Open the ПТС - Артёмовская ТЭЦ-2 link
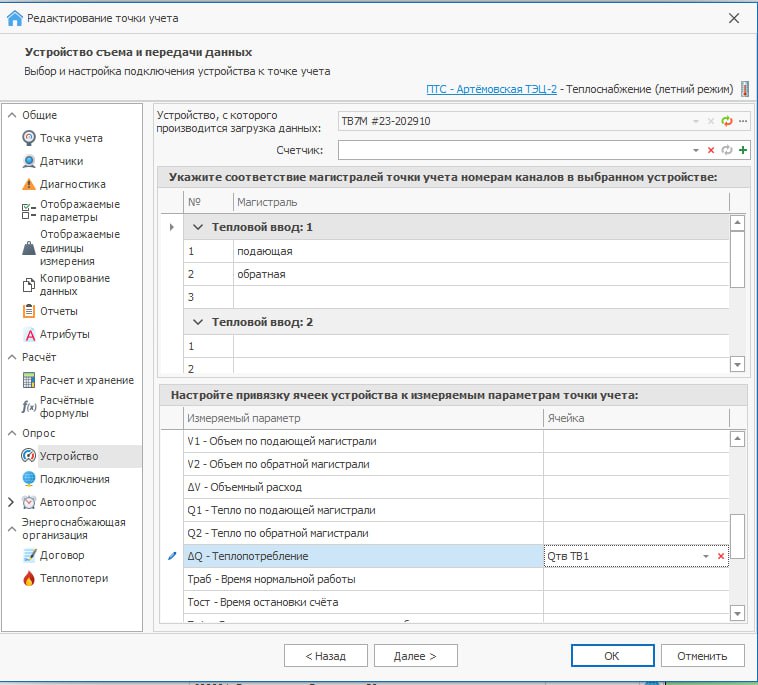758x685 pixels. [491, 90]
